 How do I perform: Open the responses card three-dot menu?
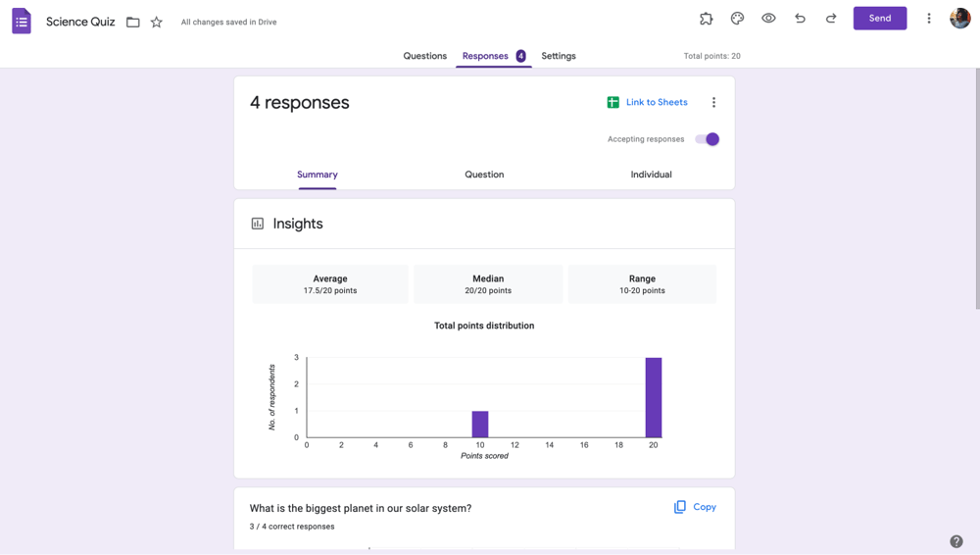[x=713, y=103]
